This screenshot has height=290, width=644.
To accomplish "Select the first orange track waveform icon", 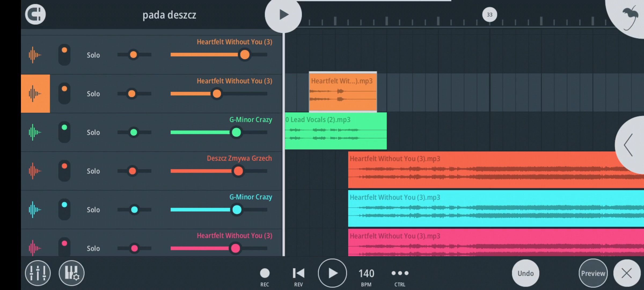I will click(35, 55).
